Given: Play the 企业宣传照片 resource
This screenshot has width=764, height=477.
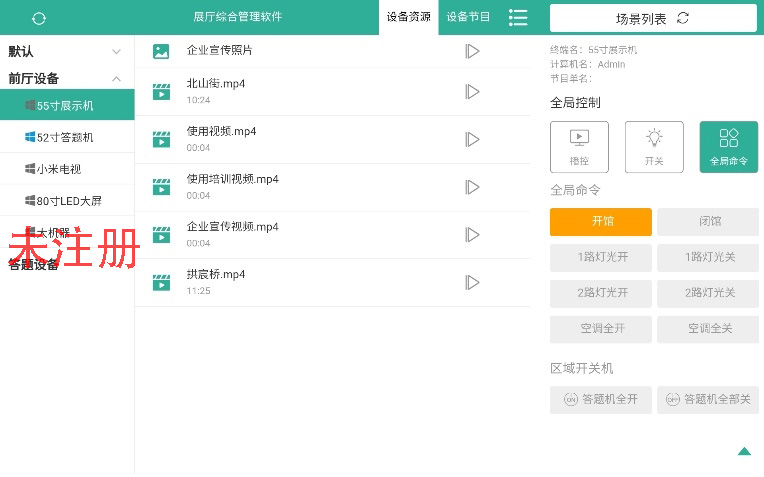Looking at the screenshot, I should tap(472, 51).
